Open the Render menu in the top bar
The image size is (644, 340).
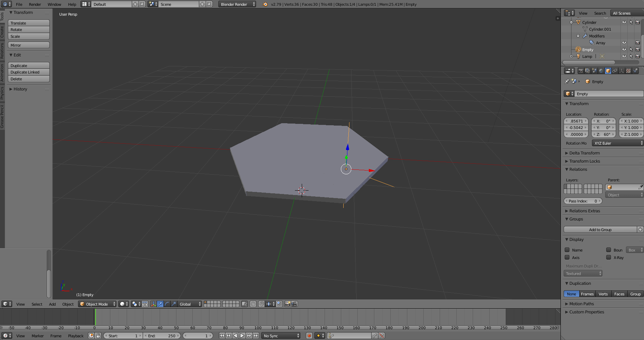point(35,4)
